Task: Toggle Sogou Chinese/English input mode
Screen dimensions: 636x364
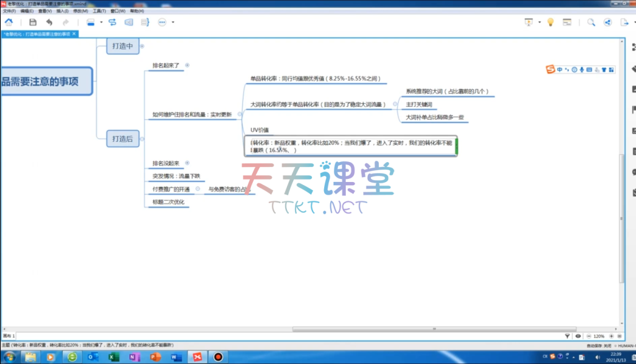Action: click(x=560, y=70)
